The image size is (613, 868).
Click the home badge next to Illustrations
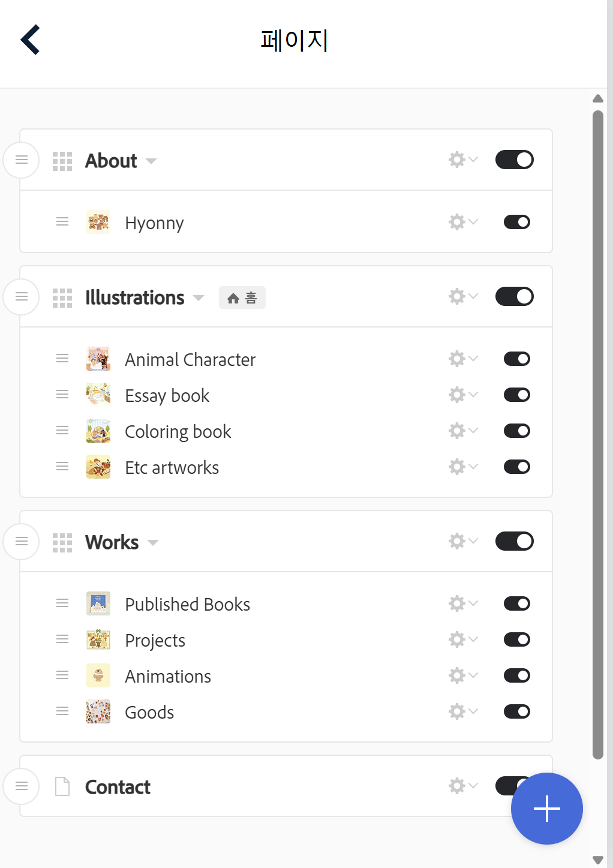(242, 298)
